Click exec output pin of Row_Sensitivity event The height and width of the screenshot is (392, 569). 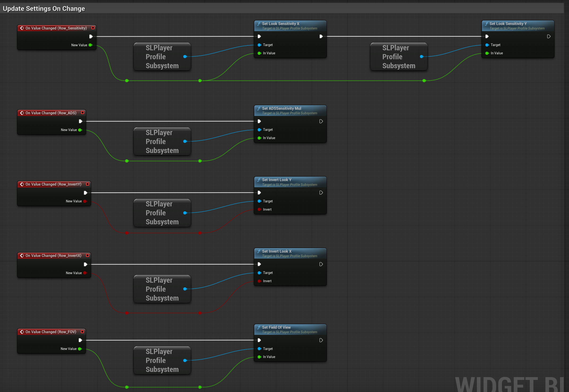pos(91,37)
